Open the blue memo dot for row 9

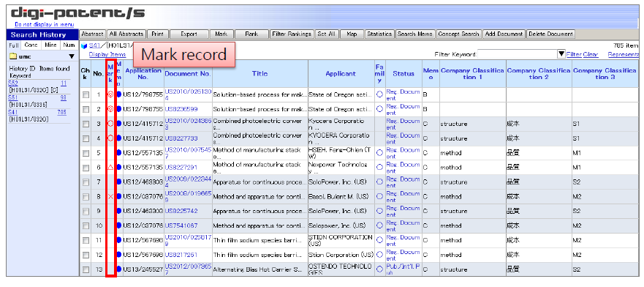point(119,211)
